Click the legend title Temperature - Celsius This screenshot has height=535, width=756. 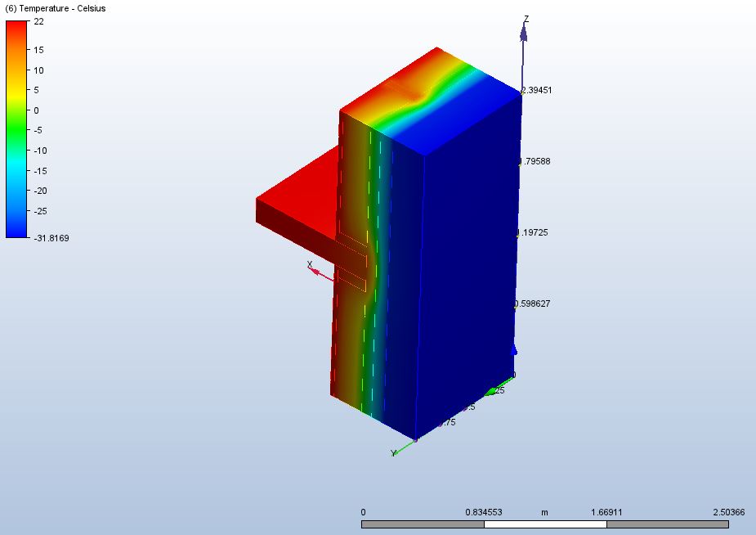pos(56,9)
